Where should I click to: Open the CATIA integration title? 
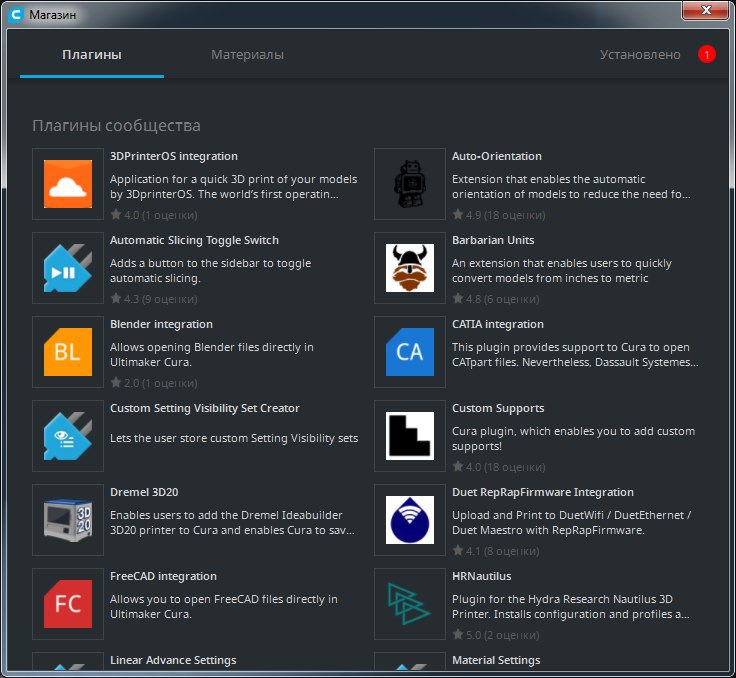[498, 324]
